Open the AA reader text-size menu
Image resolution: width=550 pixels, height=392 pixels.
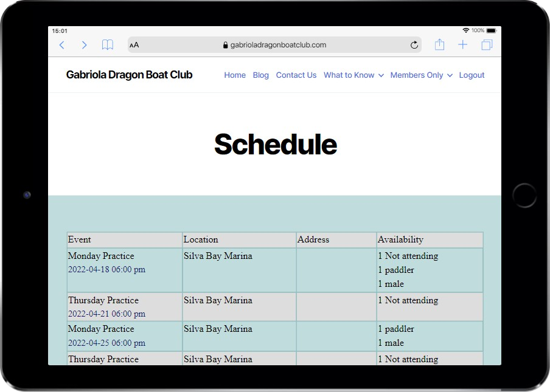click(x=134, y=45)
